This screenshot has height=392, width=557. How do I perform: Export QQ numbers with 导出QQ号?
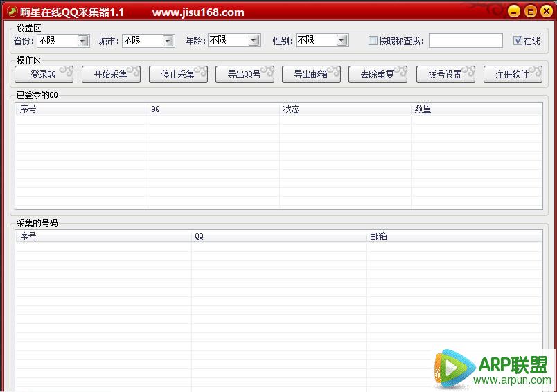[245, 74]
